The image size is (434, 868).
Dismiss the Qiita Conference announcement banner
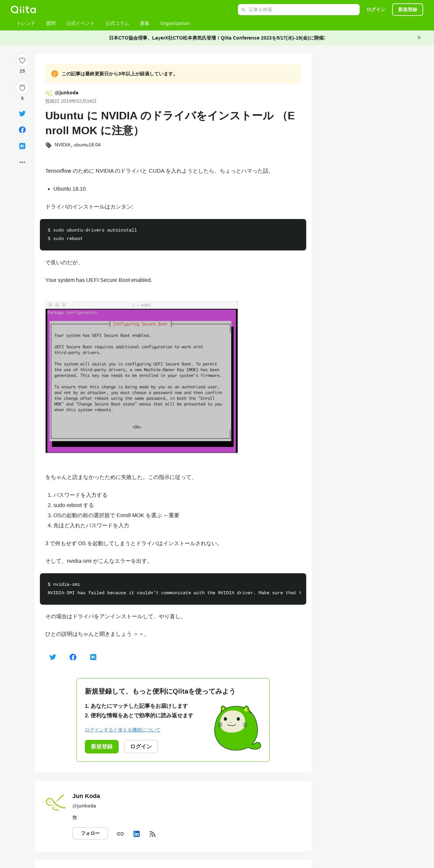[419, 38]
